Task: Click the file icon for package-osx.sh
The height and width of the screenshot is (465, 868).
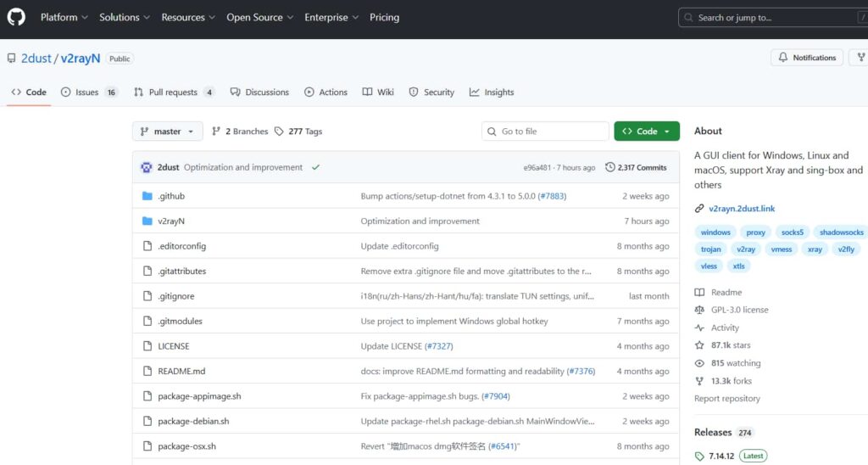Action: click(x=147, y=446)
